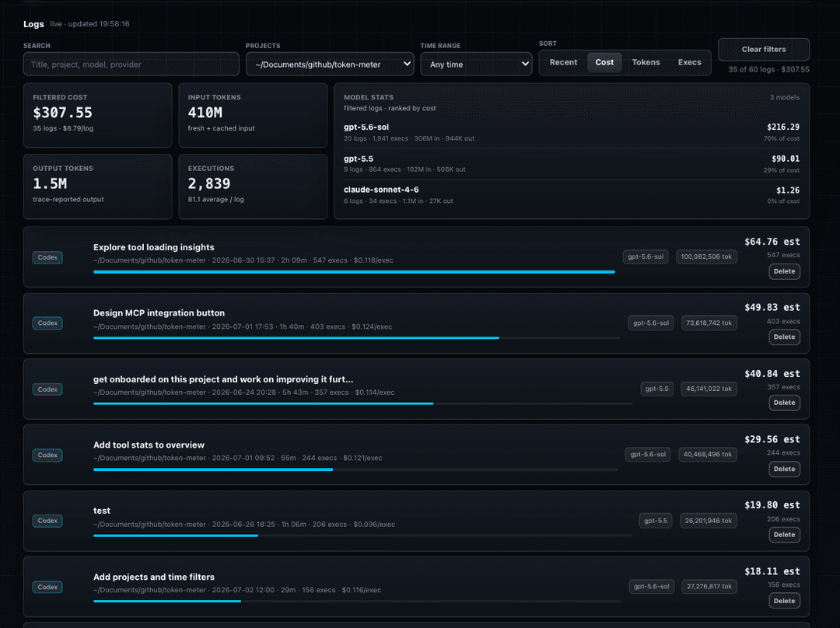
Task: Click the Output Tokens 1.5M card
Action: click(x=97, y=187)
